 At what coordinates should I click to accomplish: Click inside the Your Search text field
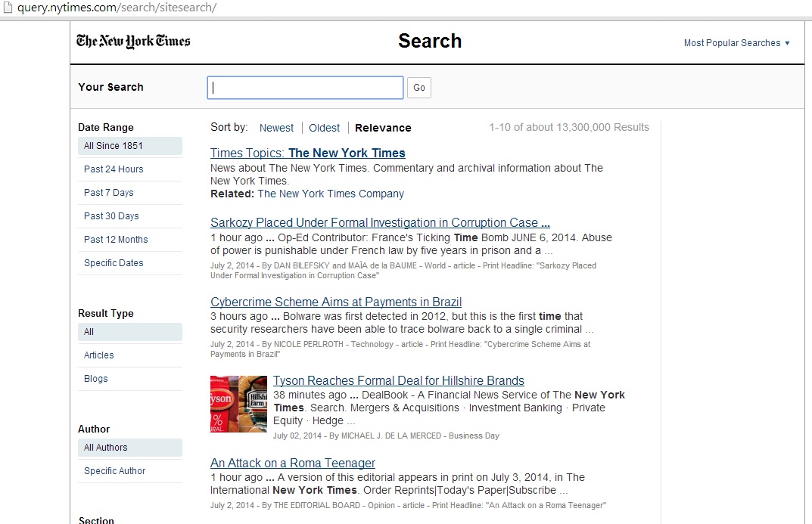[305, 88]
